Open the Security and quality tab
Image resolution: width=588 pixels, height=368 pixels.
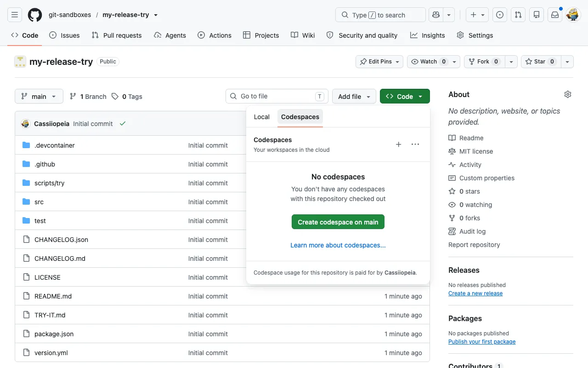[362, 35]
